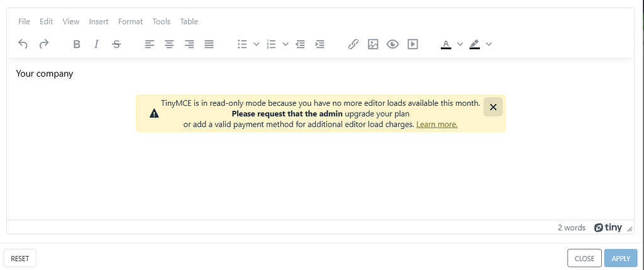
Task: Toggle strikethrough formatting
Action: 116,44
